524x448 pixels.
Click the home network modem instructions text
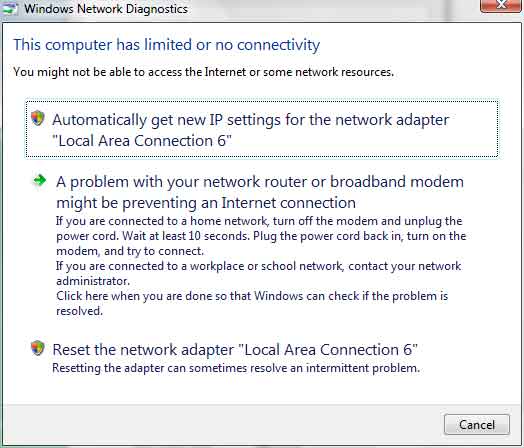(x=261, y=236)
